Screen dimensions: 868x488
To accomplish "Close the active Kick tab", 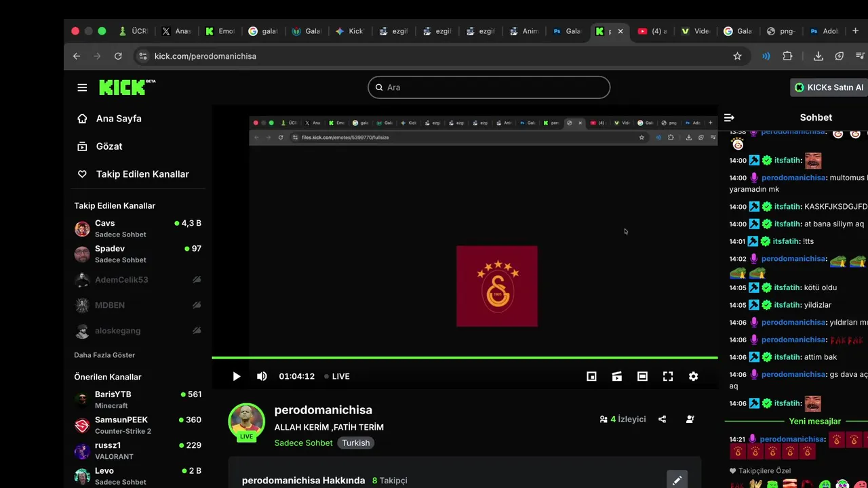I will tap(620, 31).
